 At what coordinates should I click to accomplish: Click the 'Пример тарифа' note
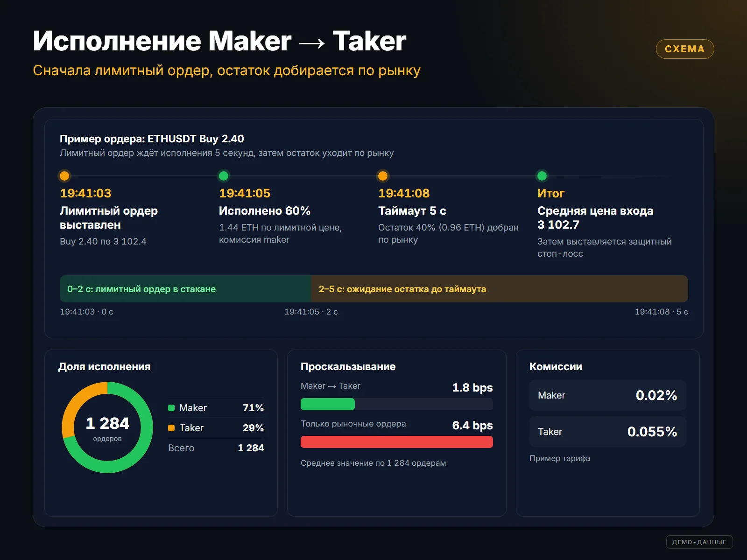click(560, 458)
